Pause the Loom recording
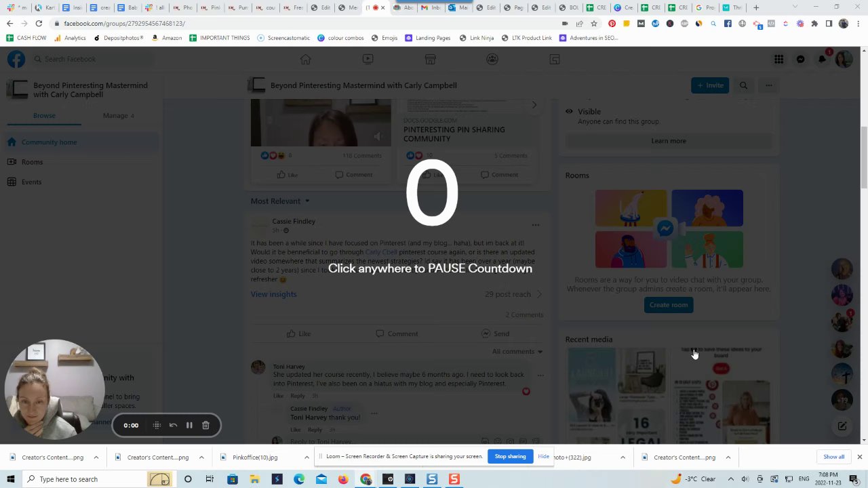The image size is (868, 488). (x=189, y=426)
